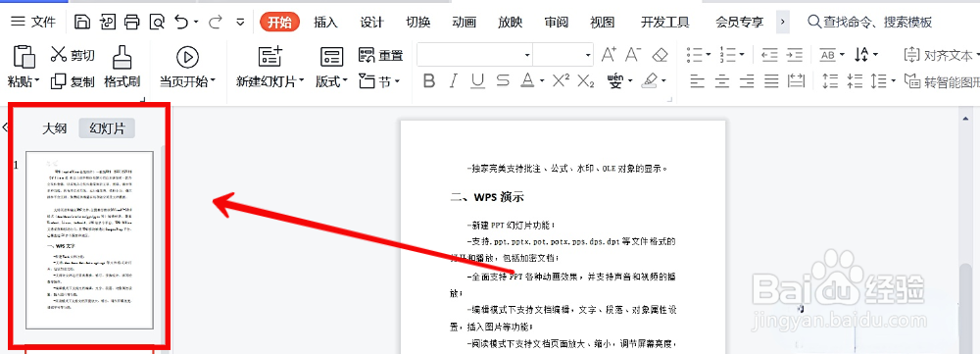Switch to the 审阅 ribbon tab
The image size is (980, 354).
[x=557, y=23]
